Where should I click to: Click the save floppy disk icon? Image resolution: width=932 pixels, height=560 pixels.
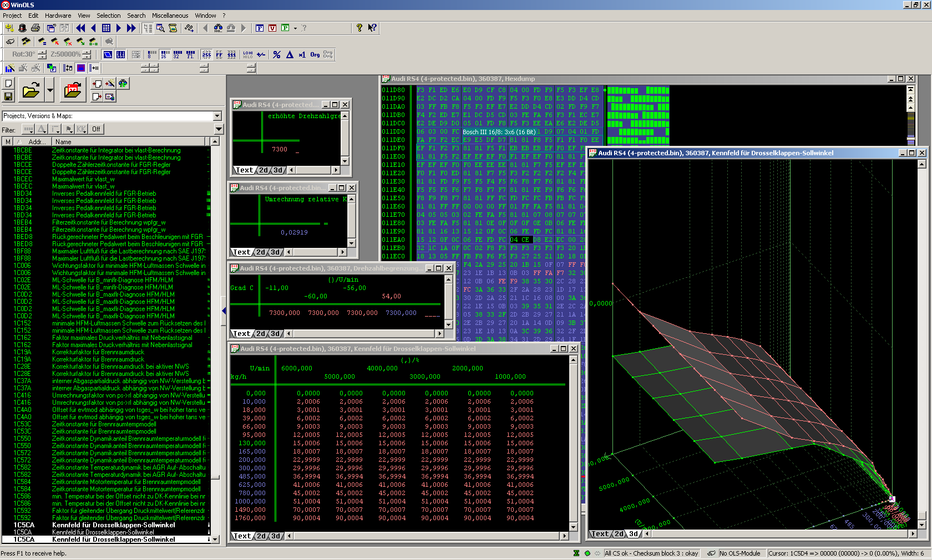8,96
